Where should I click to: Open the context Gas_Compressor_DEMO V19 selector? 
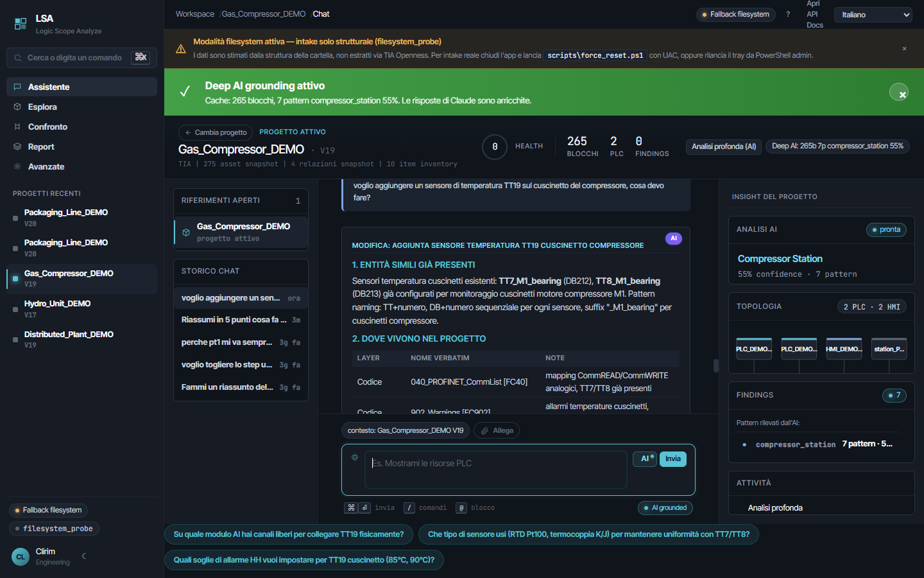point(406,430)
